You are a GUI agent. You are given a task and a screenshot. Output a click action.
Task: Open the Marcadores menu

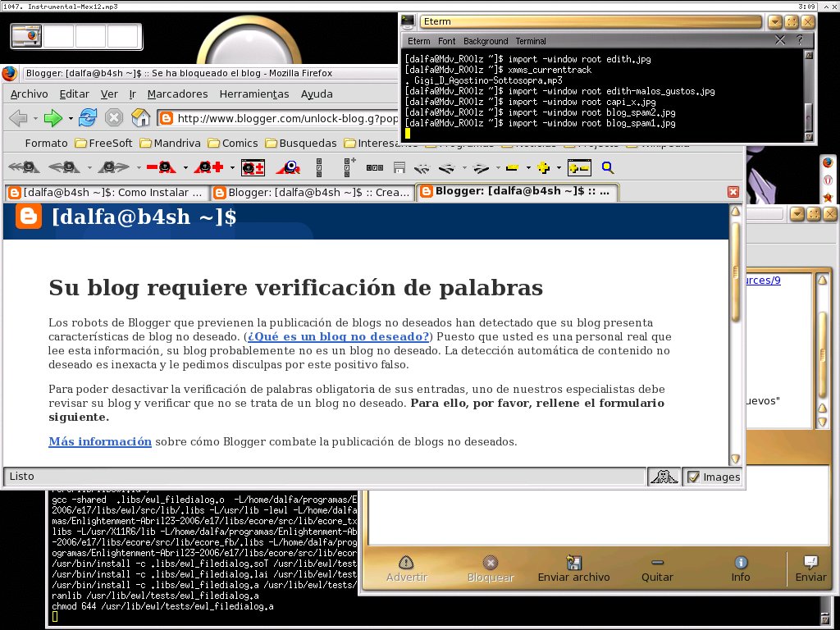pos(177,94)
